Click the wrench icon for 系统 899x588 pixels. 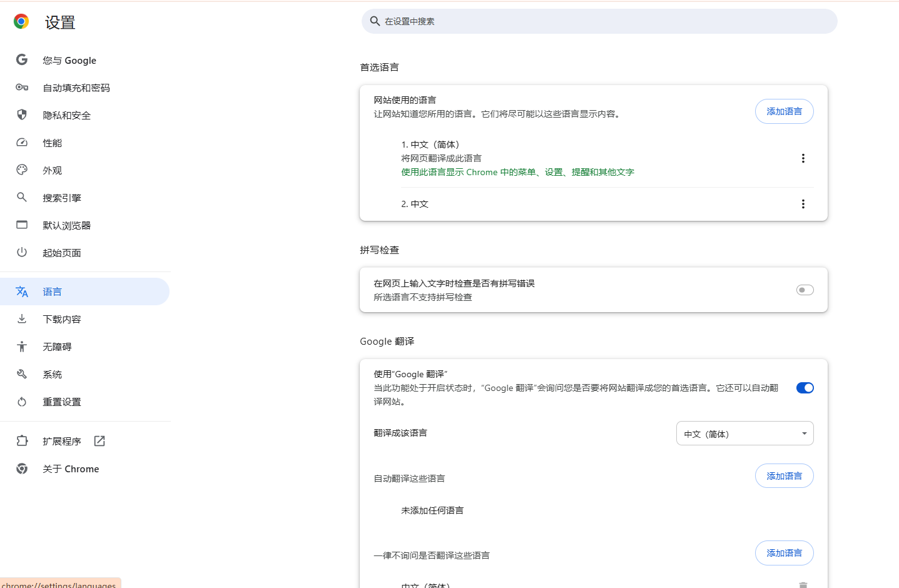pyautogui.click(x=22, y=374)
